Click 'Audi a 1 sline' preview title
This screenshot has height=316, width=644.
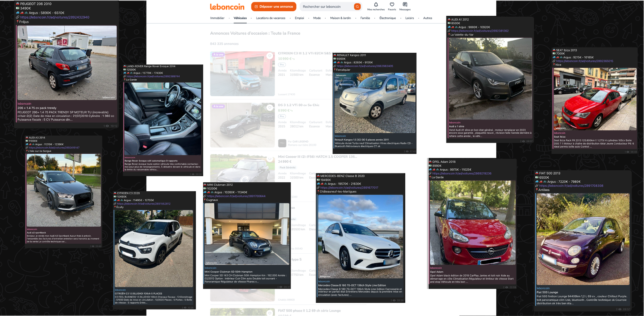click(x=456, y=126)
